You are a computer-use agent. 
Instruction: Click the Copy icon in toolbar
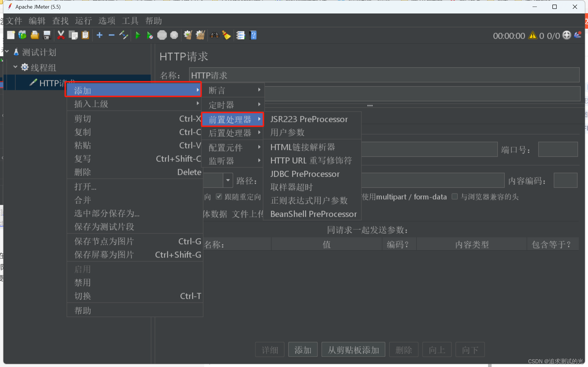point(73,35)
